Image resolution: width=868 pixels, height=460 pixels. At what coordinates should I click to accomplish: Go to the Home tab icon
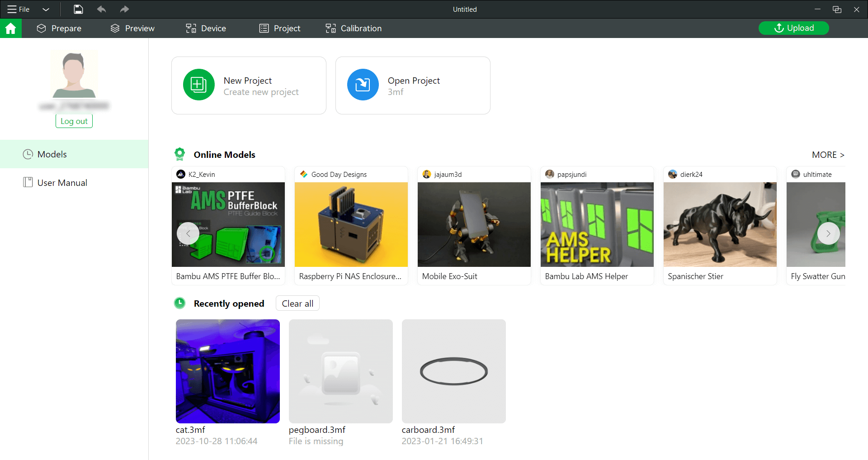pos(11,28)
